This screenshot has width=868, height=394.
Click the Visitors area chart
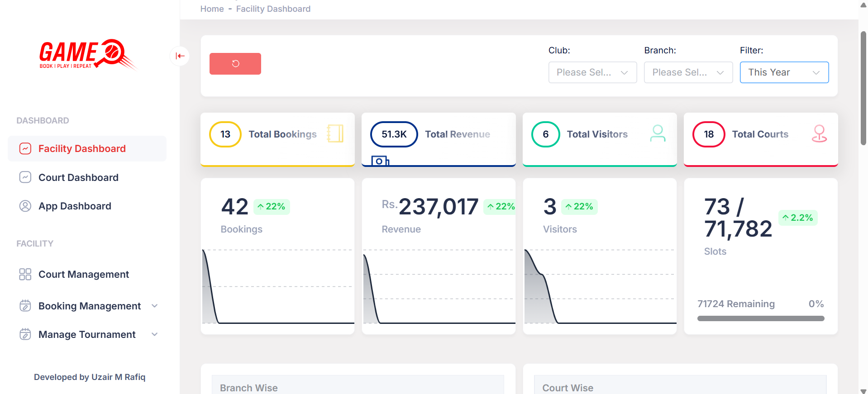pyautogui.click(x=600, y=286)
